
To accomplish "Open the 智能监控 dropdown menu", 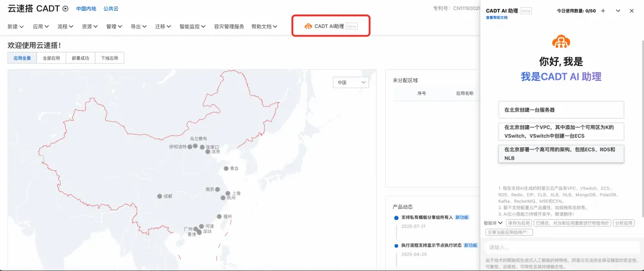I will click(192, 26).
